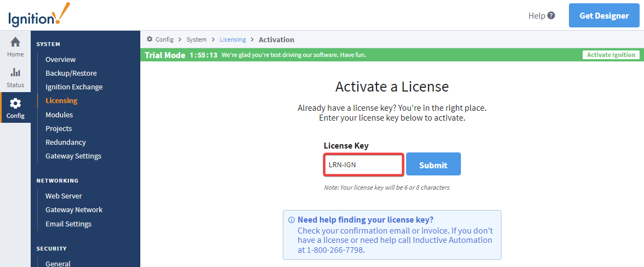Click into the License Key field

(363, 164)
